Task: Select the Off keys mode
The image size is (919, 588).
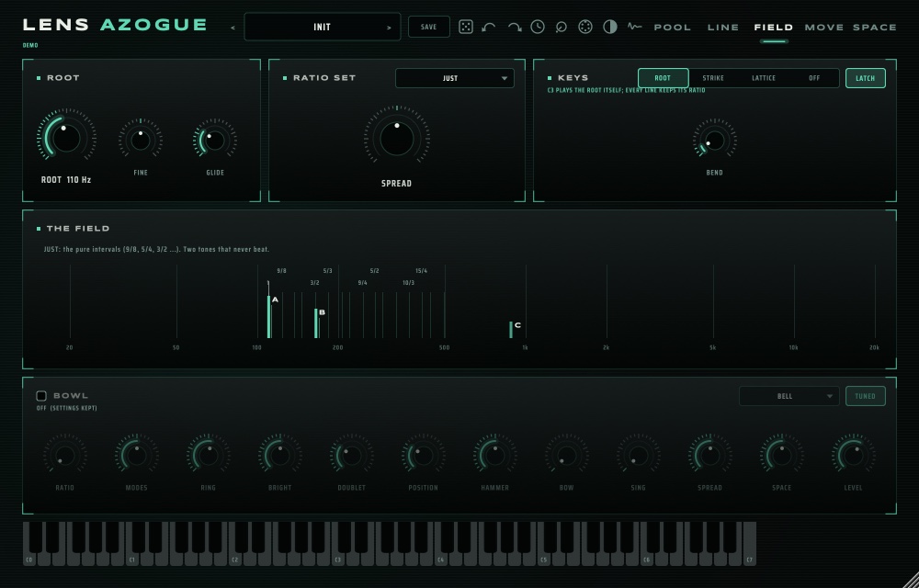Action: coord(814,78)
